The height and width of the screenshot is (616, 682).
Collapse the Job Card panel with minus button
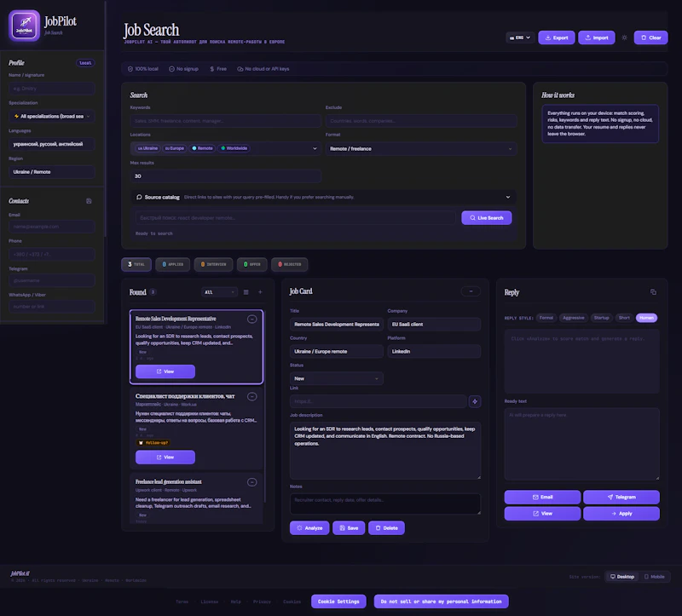coord(471,291)
